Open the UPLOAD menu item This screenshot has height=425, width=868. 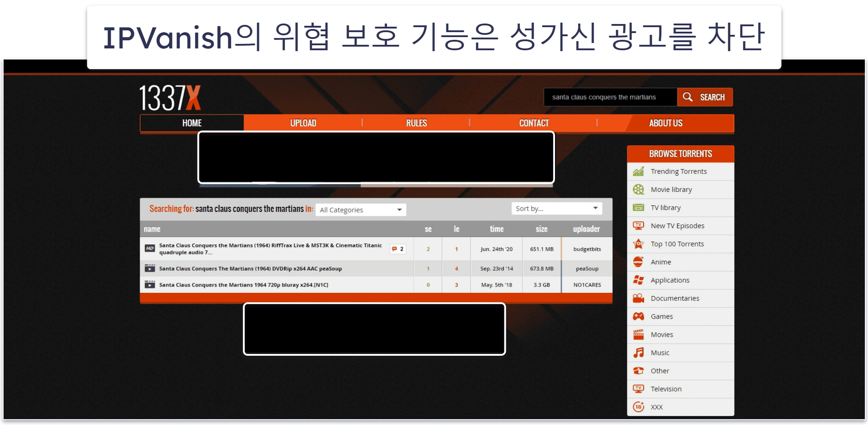pos(303,123)
